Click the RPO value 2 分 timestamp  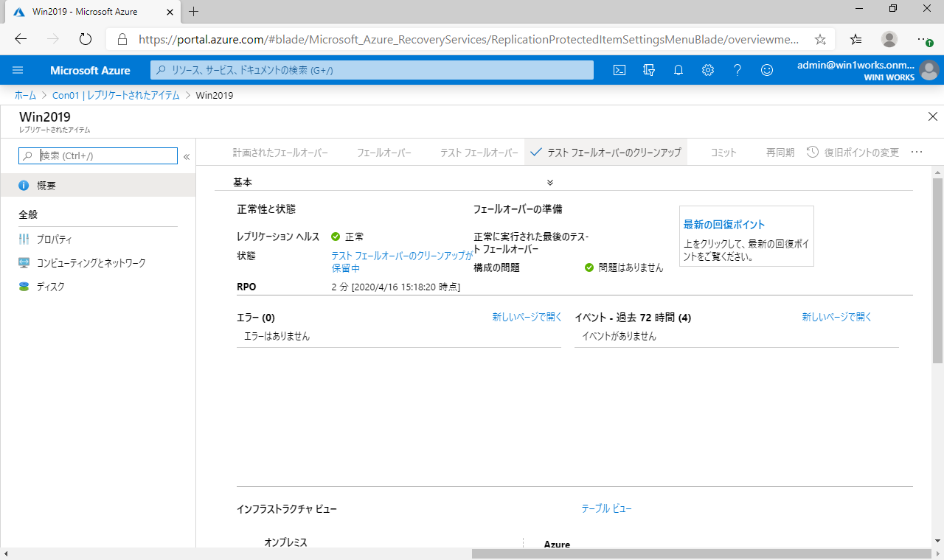coord(396,287)
